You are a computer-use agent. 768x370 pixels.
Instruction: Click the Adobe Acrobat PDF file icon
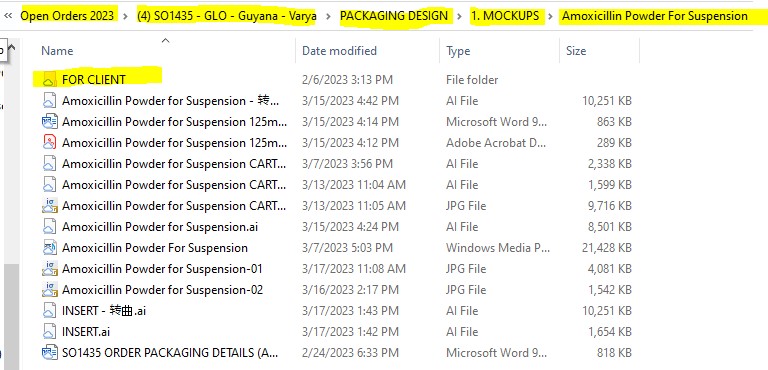[49, 143]
